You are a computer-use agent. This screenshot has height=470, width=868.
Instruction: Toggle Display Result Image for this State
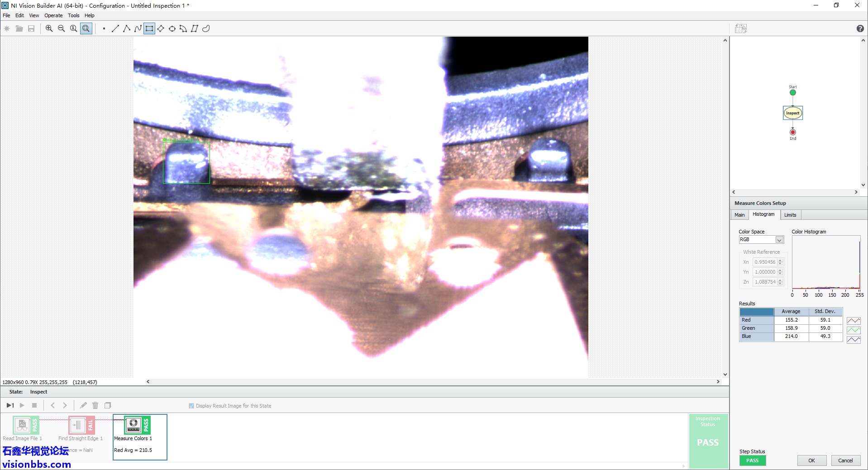click(191, 405)
